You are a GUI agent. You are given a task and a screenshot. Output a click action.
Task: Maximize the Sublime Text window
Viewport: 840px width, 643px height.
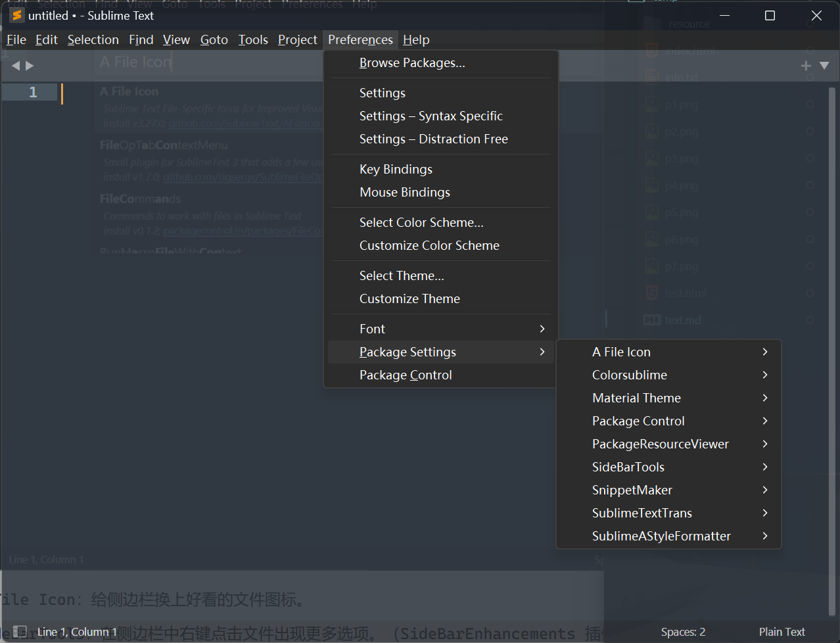pos(770,15)
